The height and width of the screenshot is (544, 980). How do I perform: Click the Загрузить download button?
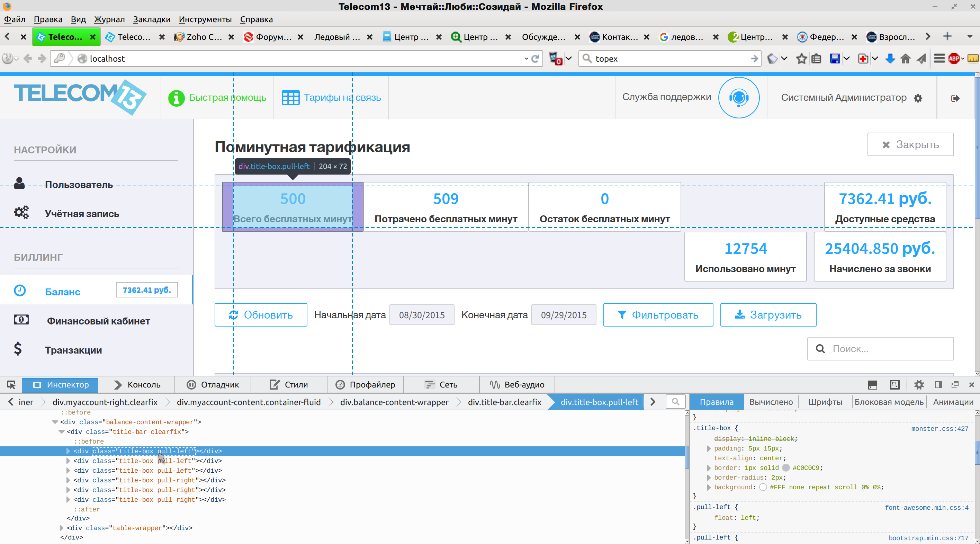pos(768,315)
